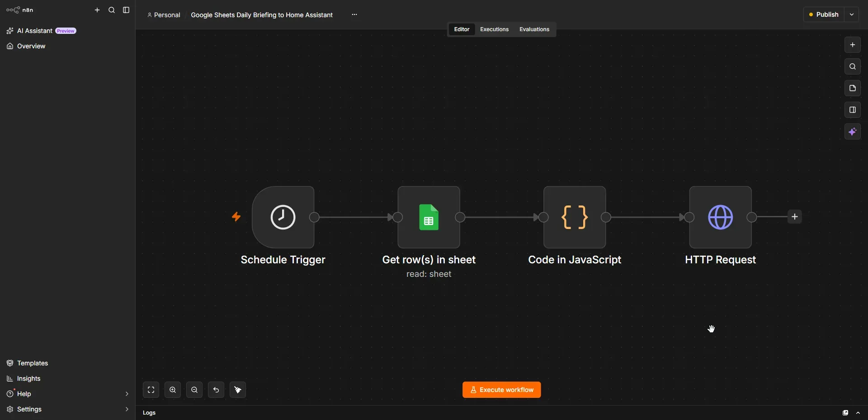Open Publish dropdown arrow

pos(852,14)
